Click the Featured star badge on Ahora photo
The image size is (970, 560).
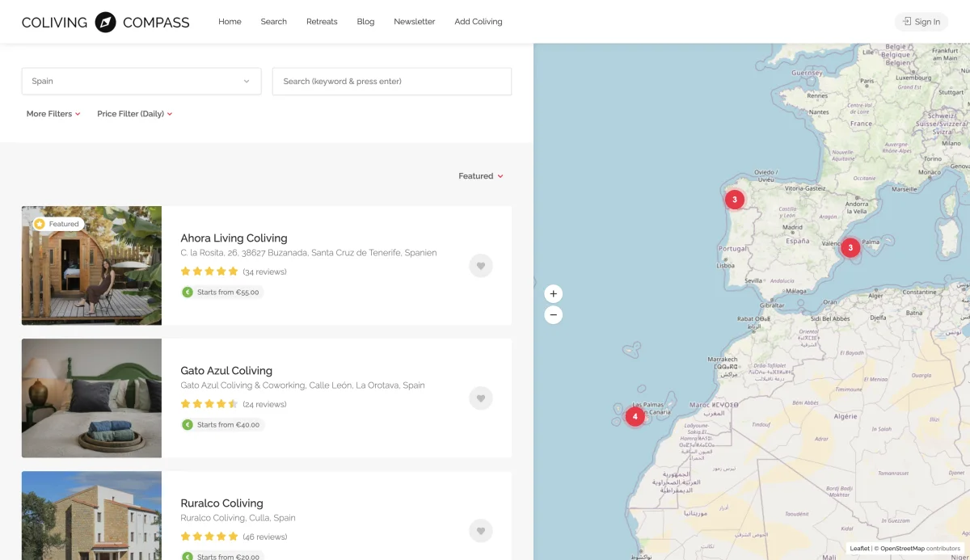click(58, 224)
